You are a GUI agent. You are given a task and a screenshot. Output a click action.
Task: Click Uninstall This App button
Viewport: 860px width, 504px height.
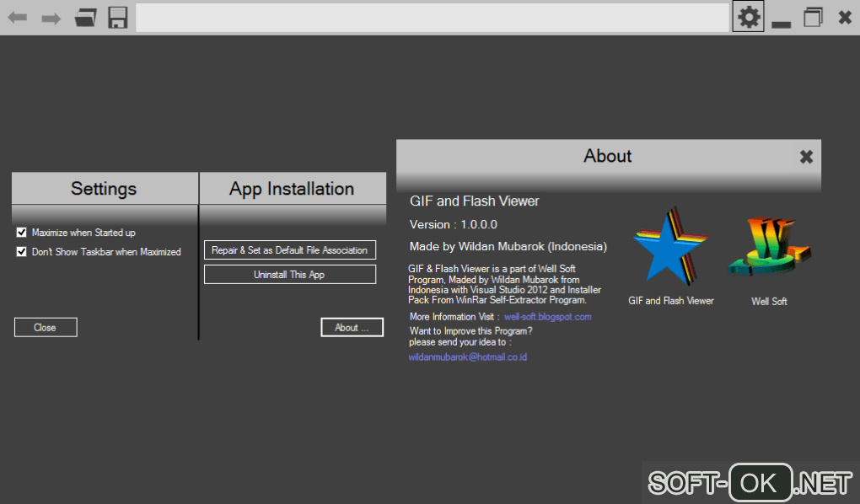[x=289, y=274]
